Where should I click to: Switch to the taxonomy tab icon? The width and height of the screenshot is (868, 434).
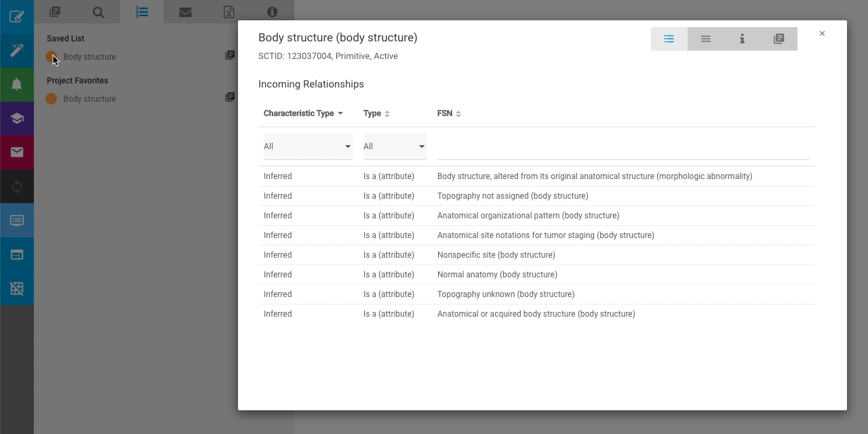click(55, 12)
